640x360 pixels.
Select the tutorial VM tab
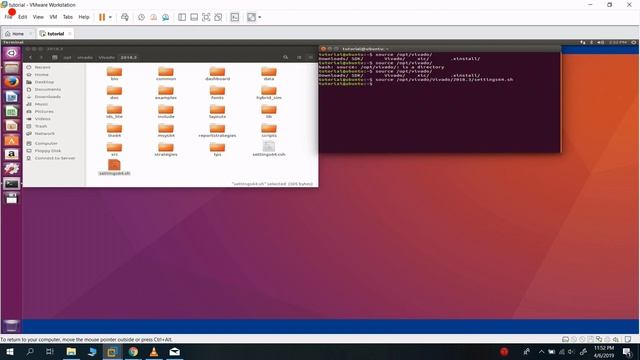tap(56, 33)
